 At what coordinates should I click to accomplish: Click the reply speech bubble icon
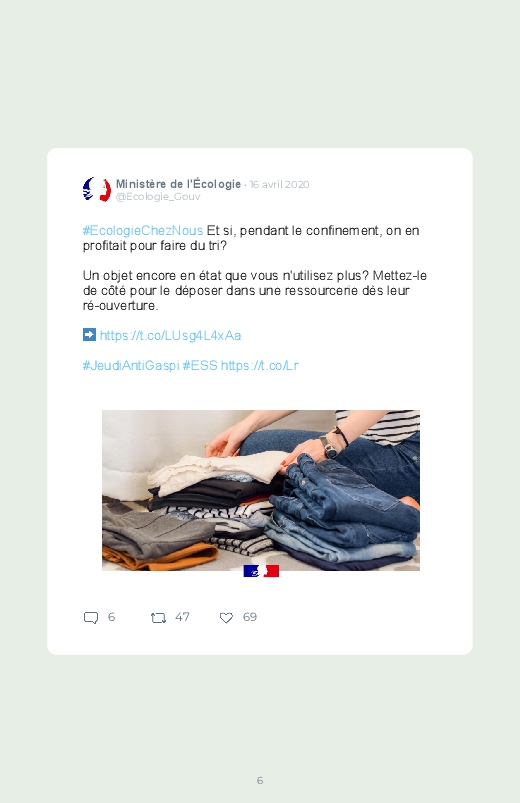click(x=91, y=618)
